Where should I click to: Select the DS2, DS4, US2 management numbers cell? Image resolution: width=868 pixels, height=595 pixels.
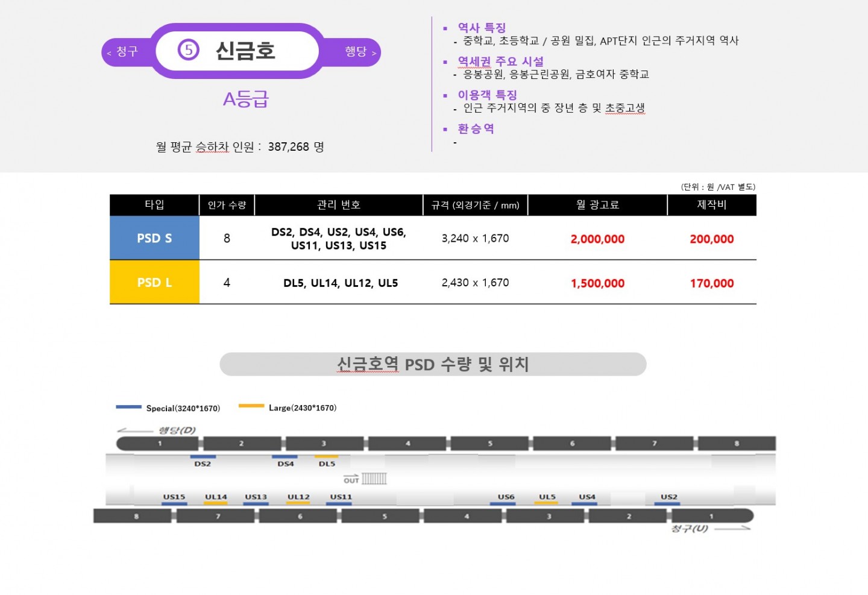click(339, 239)
